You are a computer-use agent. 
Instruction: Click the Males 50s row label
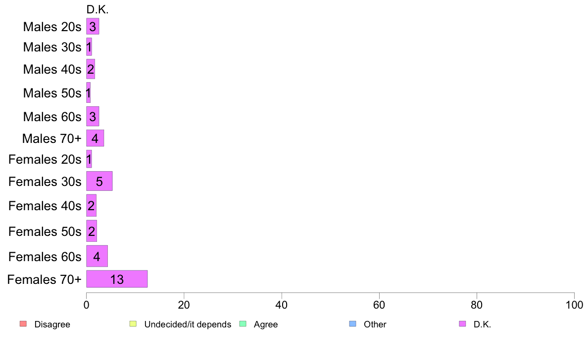pos(52,93)
